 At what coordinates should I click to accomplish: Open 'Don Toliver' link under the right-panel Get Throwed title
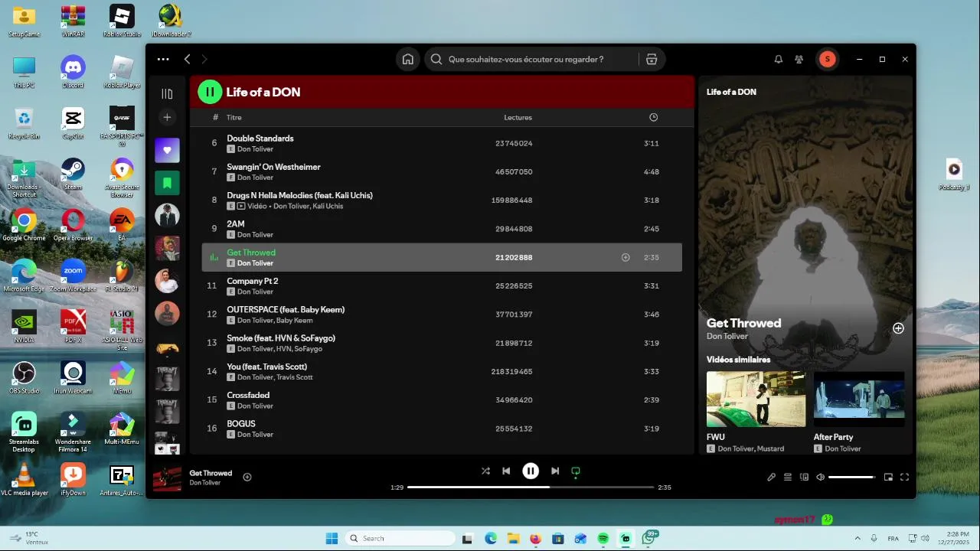[x=727, y=336]
